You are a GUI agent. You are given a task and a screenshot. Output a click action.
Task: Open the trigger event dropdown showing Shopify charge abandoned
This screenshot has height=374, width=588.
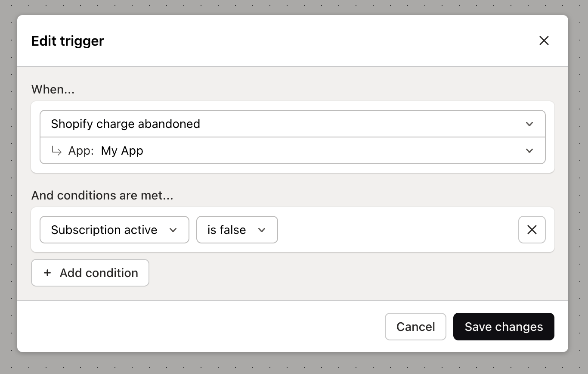(x=258, y=124)
